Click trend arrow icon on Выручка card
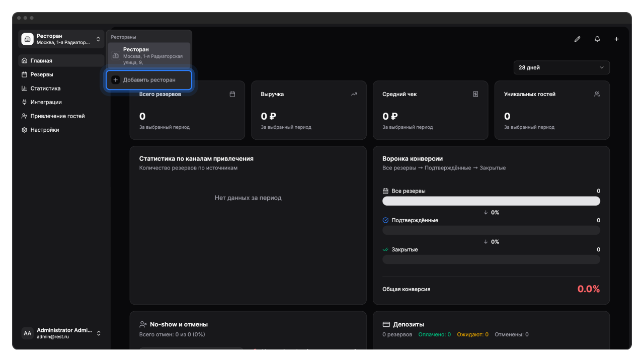Screen dimensions: 644x362 tap(354, 94)
